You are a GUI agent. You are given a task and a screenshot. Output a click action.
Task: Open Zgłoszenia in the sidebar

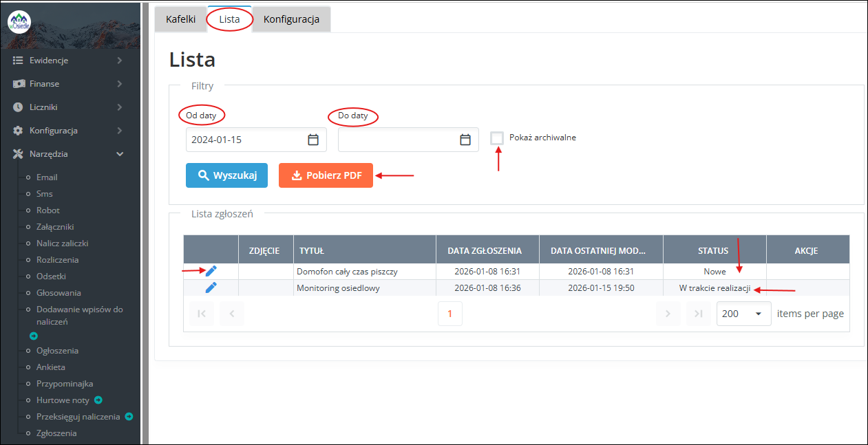click(x=56, y=433)
